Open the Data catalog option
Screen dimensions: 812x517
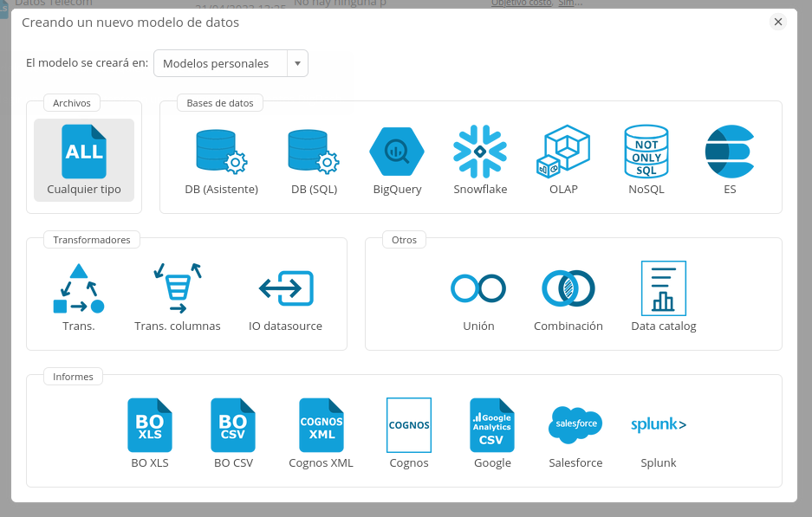[x=664, y=289]
